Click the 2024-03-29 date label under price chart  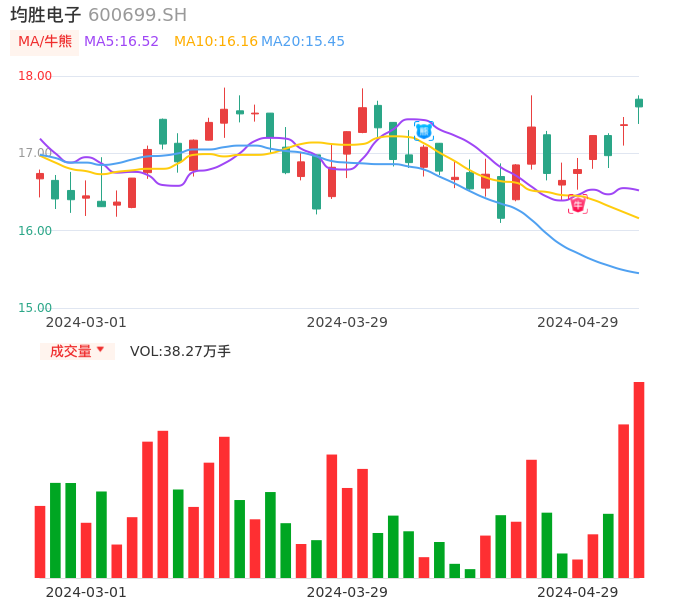pos(347,322)
